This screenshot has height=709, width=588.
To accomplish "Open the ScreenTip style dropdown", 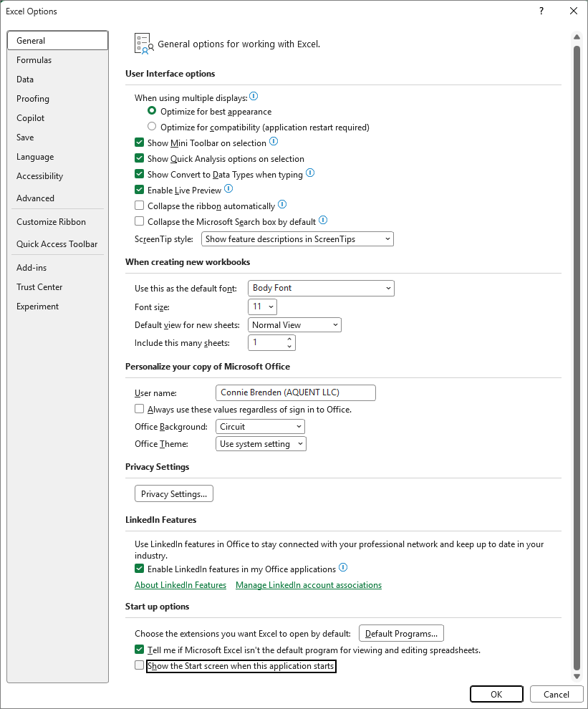I will coord(297,239).
